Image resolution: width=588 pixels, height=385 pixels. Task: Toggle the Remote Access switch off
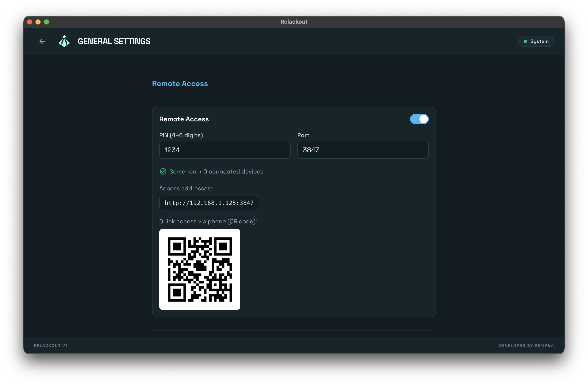pos(419,119)
